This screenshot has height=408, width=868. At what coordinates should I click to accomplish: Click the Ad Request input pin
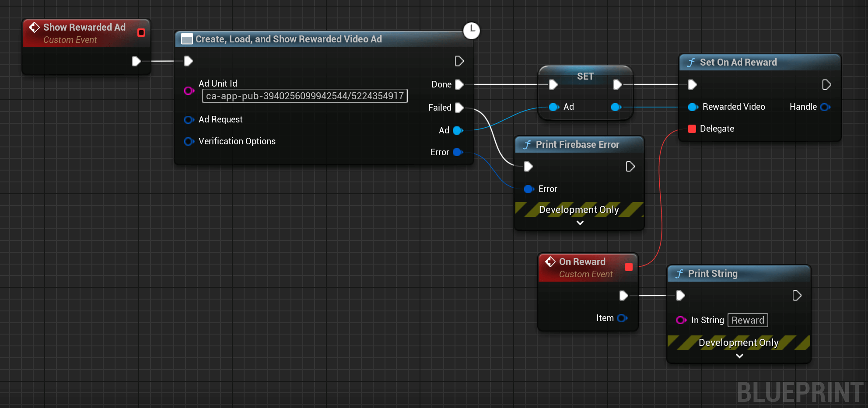click(x=189, y=120)
